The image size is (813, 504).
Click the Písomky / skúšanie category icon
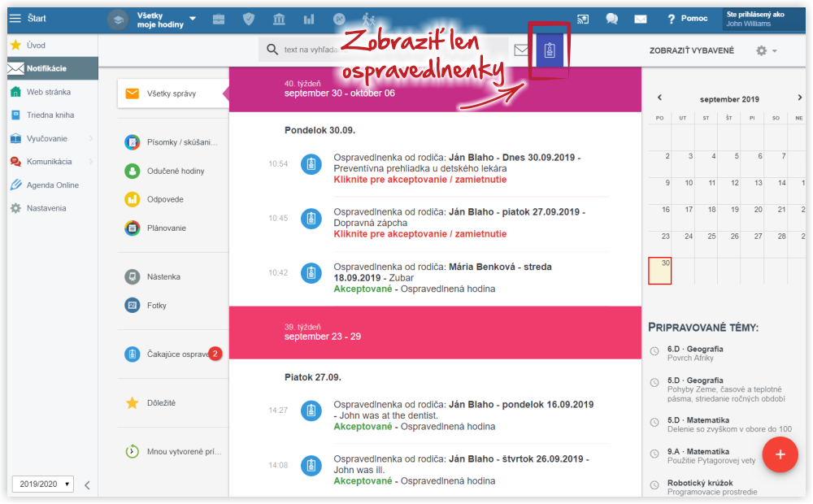[133, 142]
